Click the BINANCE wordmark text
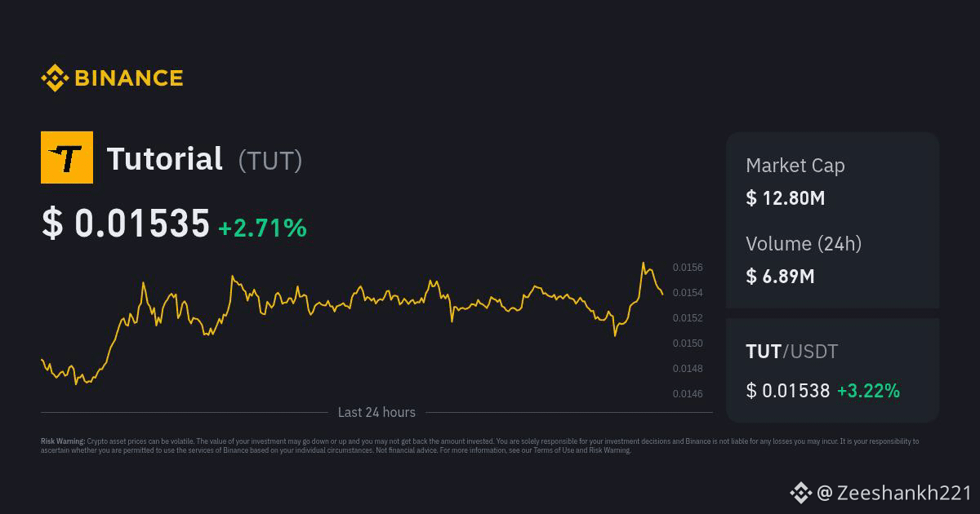This screenshot has height=514, width=980. [x=128, y=78]
